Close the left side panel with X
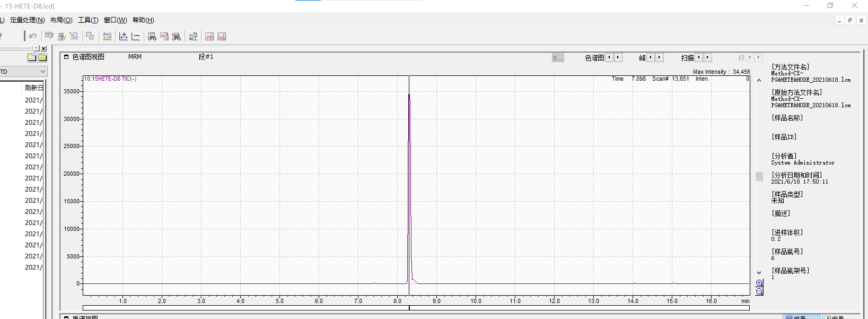Viewport: 868px width, 319px height. pos(43,48)
